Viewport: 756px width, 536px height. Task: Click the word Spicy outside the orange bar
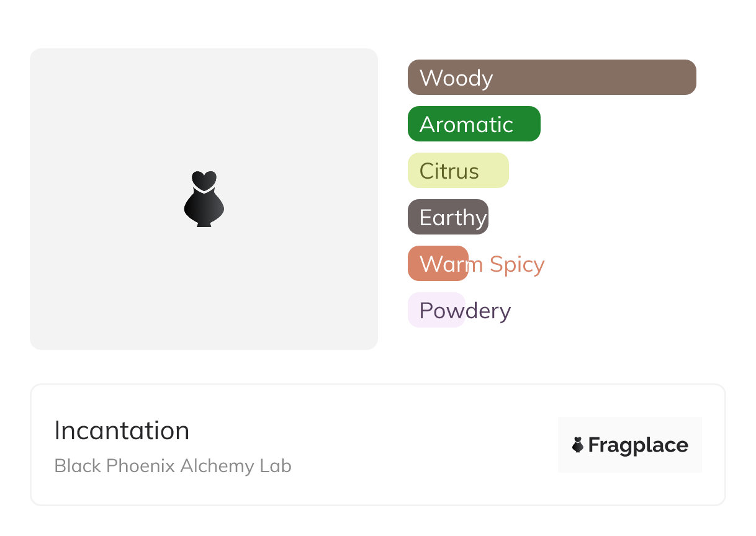click(516, 264)
